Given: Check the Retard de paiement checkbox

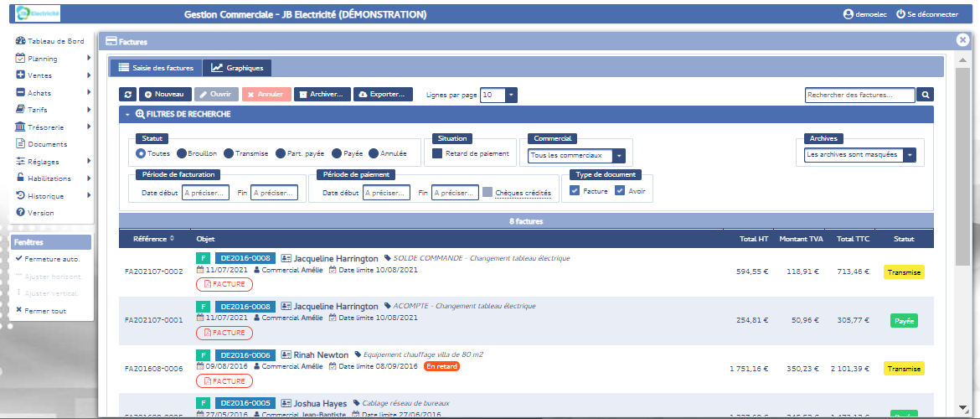Looking at the screenshot, I should pos(437,153).
